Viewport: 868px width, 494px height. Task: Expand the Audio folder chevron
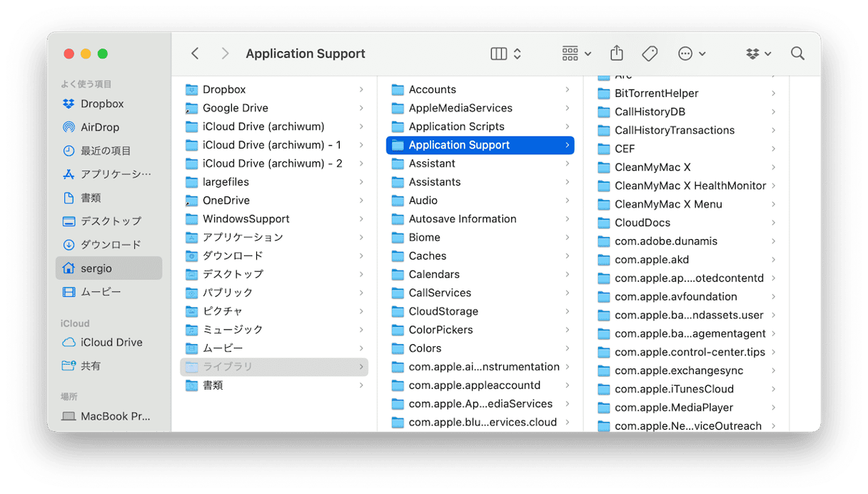point(567,201)
